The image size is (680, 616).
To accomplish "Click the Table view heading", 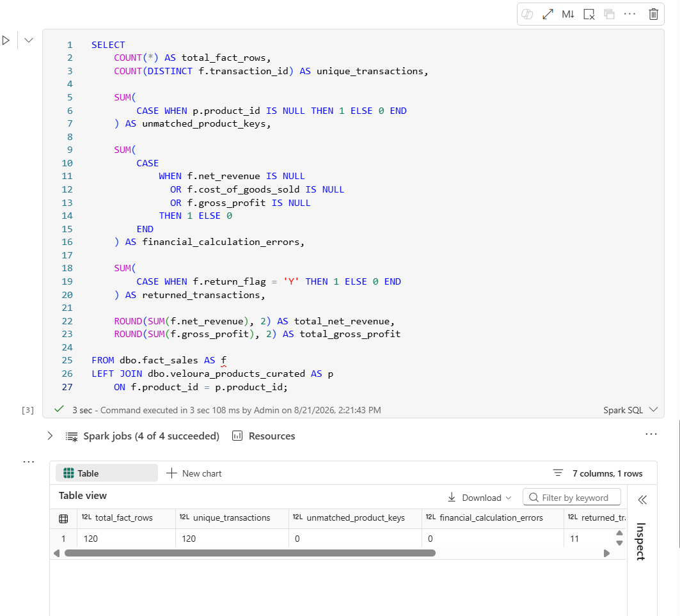I will (83, 495).
